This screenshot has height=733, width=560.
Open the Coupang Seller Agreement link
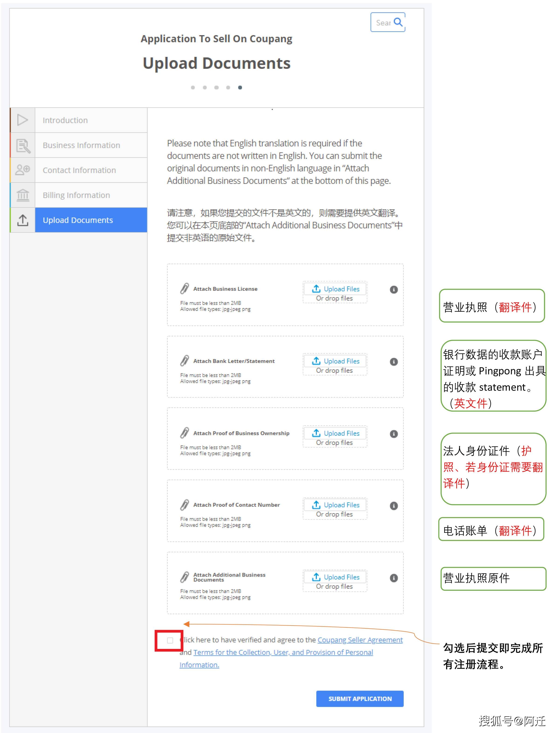click(360, 640)
